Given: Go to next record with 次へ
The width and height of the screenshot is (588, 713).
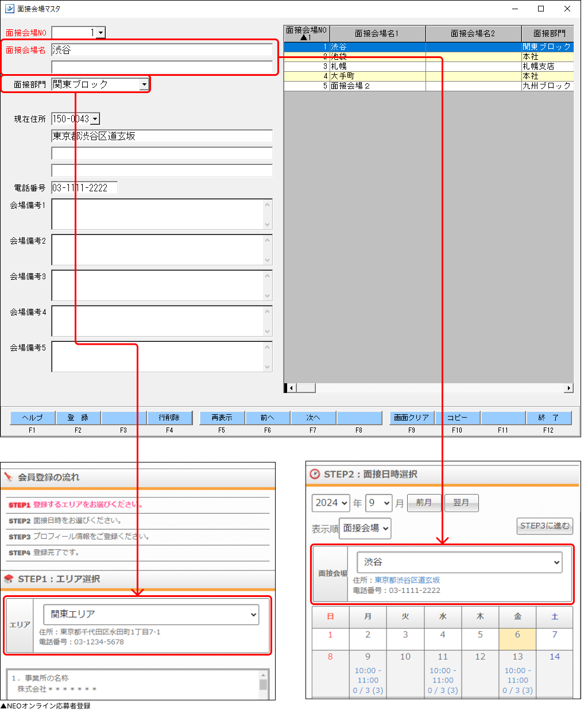Looking at the screenshot, I should tap(313, 418).
